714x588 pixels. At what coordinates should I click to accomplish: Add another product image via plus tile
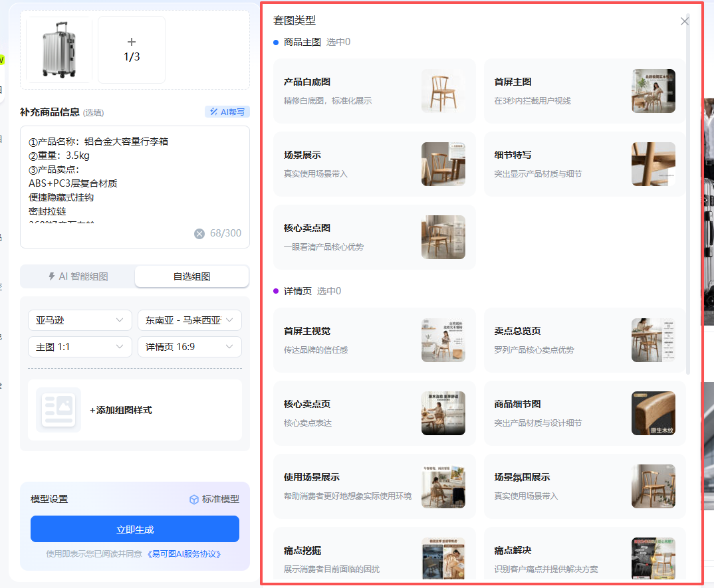pyautogui.click(x=132, y=50)
